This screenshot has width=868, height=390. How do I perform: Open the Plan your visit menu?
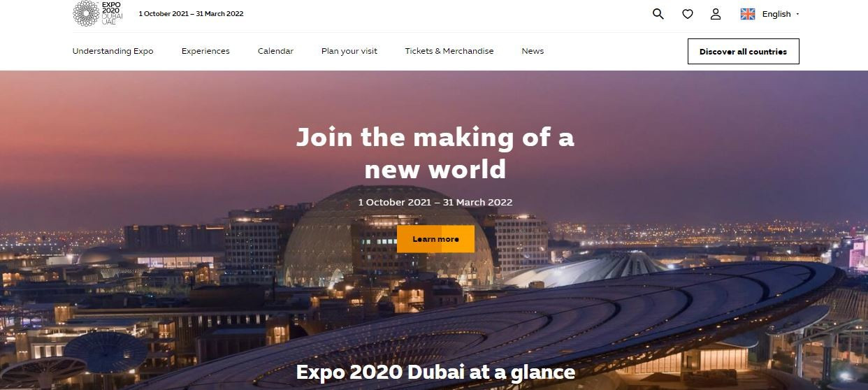[349, 51]
